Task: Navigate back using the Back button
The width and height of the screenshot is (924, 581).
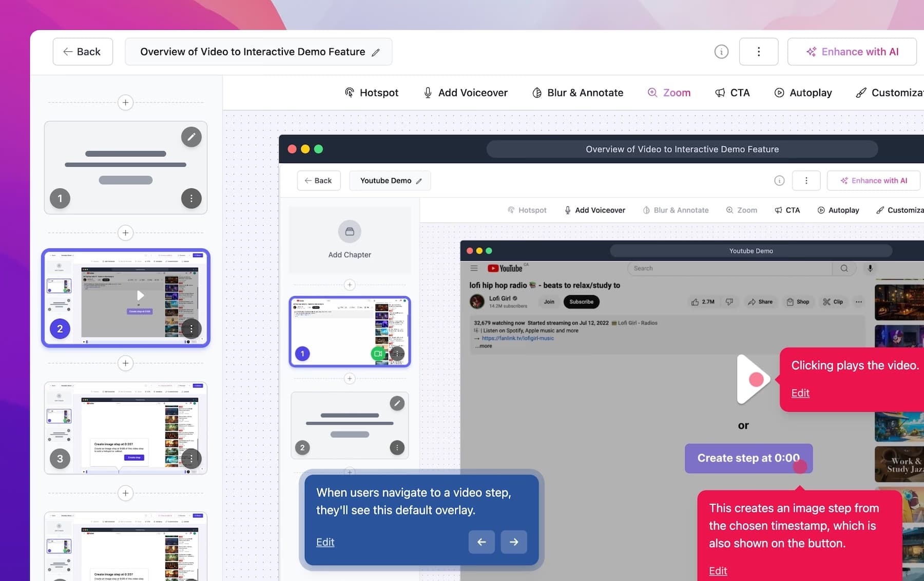Action: pos(82,51)
